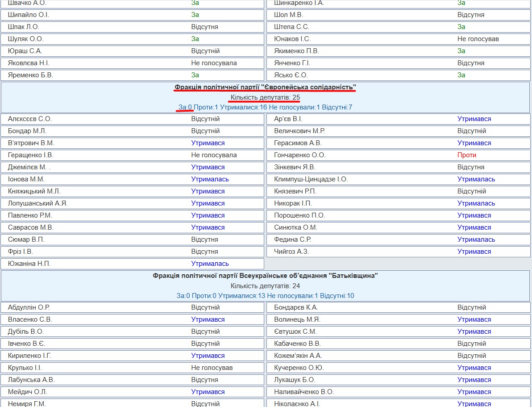Viewport: 532px width, 407px height.
Task: Click Крулько І.І. "Не голосував" status
Action: pyautogui.click(x=212, y=368)
